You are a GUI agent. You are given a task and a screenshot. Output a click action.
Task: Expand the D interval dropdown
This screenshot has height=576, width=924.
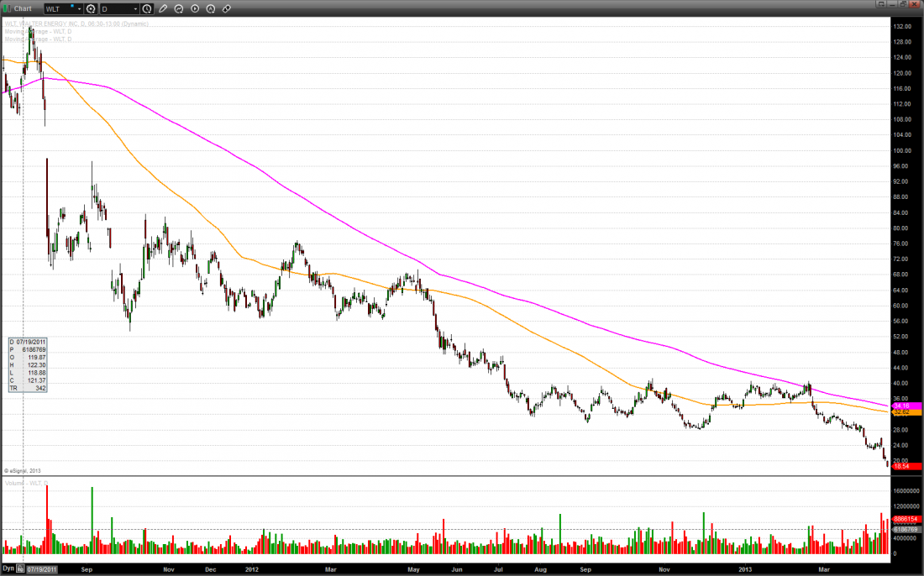(x=134, y=8)
